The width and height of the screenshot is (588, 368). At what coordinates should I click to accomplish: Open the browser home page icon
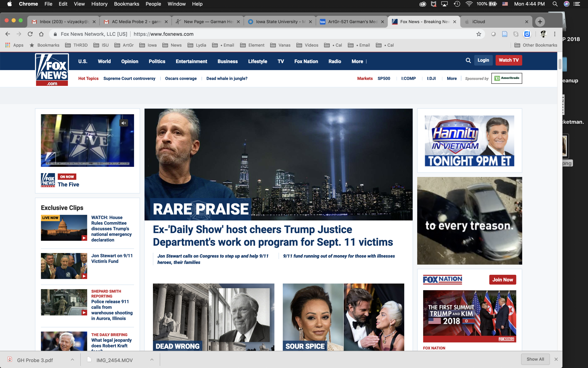pyautogui.click(x=41, y=34)
